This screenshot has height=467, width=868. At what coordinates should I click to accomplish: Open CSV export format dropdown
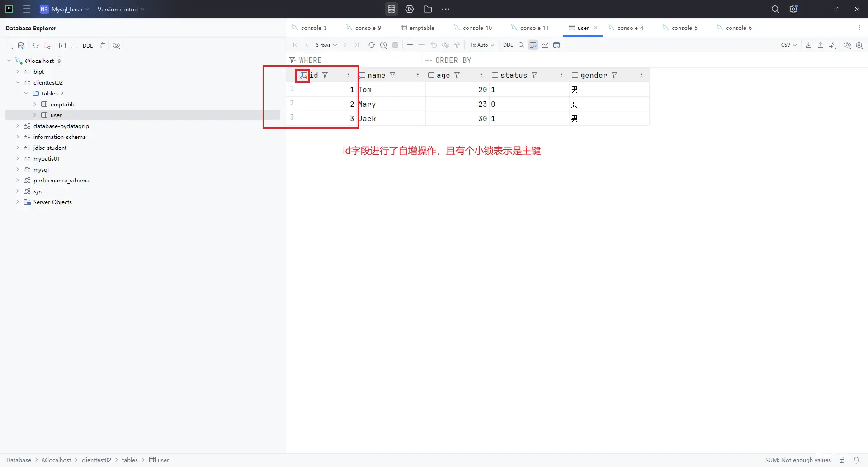click(788, 45)
